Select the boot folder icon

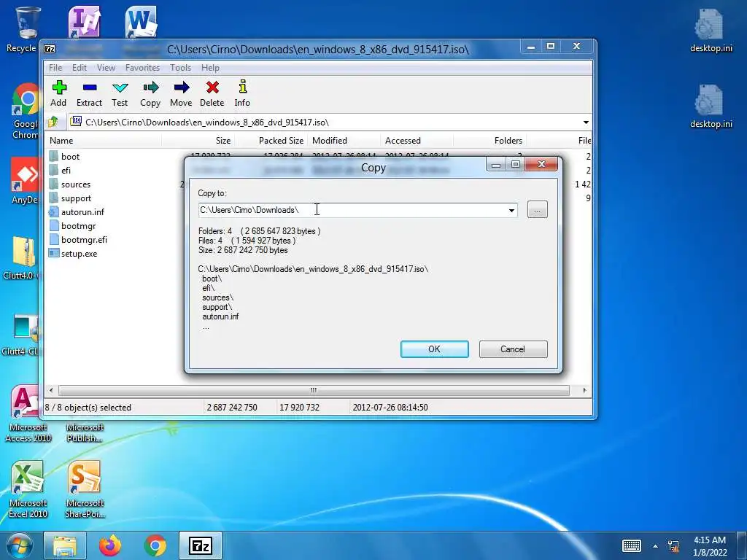coord(53,156)
